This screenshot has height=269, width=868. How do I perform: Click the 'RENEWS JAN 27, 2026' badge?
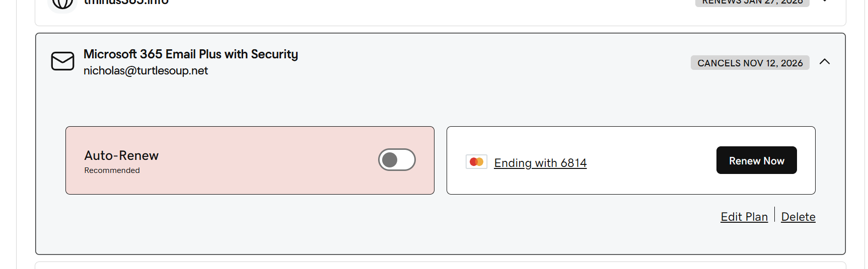(x=752, y=3)
